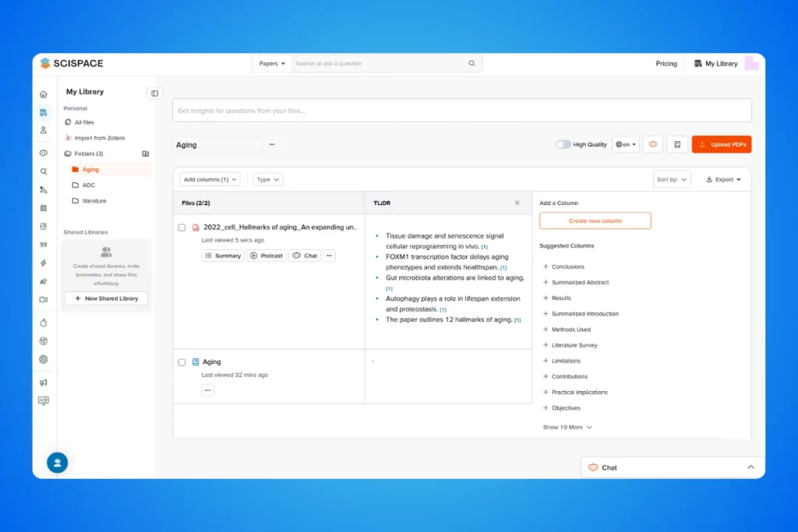
Task: Click the magnifier icon in search bar
Action: click(471, 64)
